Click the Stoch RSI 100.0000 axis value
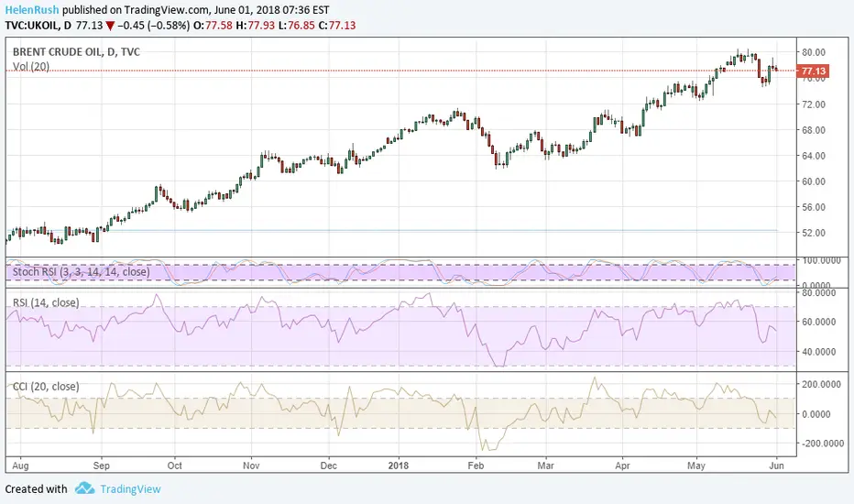The image size is (854, 504). (821, 261)
